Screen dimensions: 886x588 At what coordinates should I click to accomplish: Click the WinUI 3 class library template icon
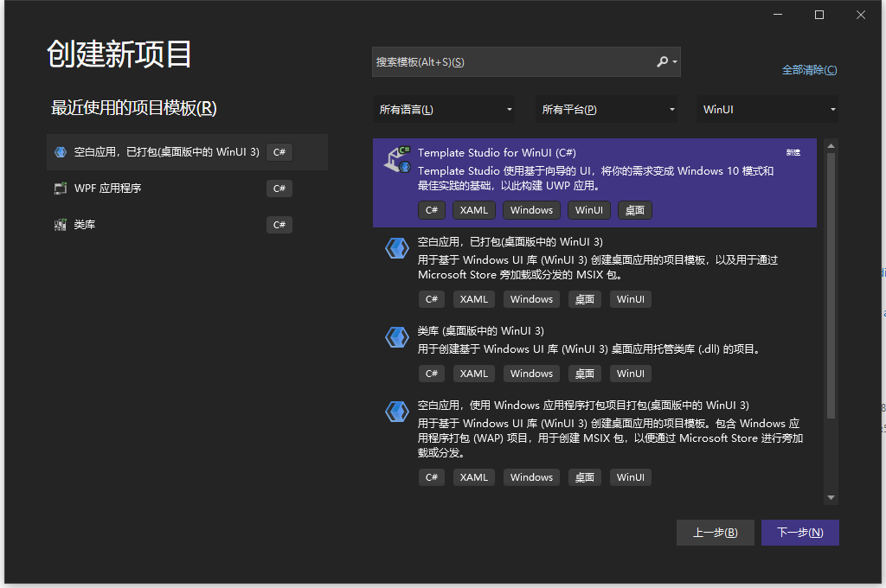396,337
